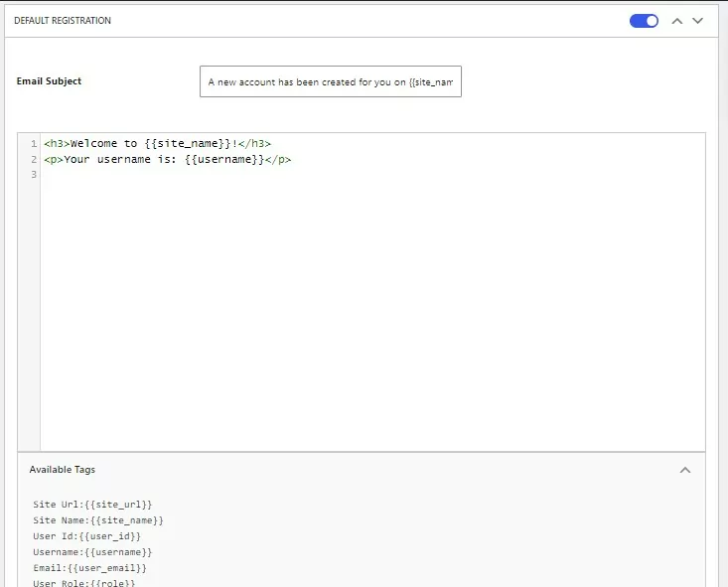Select the User Id tag text

tap(86, 536)
